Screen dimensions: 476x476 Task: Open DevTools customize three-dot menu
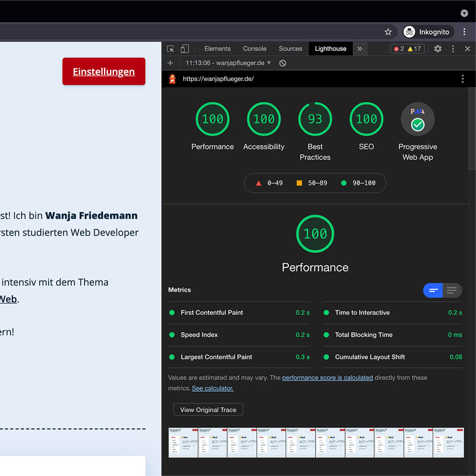(453, 49)
